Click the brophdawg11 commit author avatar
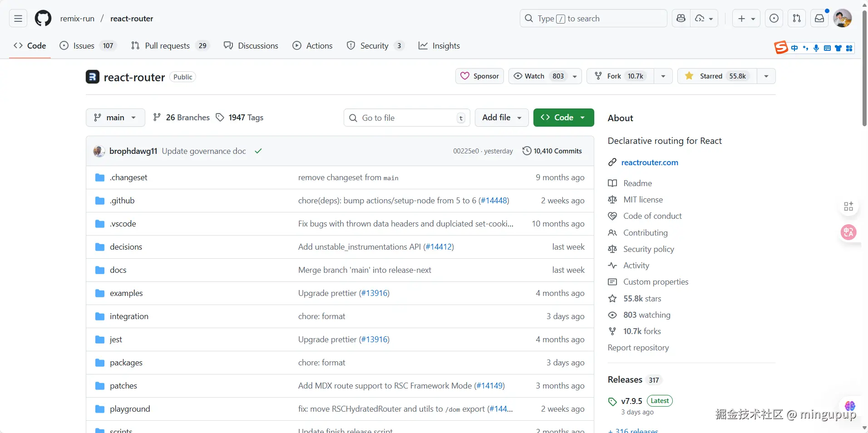Screen dimensions: 868x433 point(99,151)
